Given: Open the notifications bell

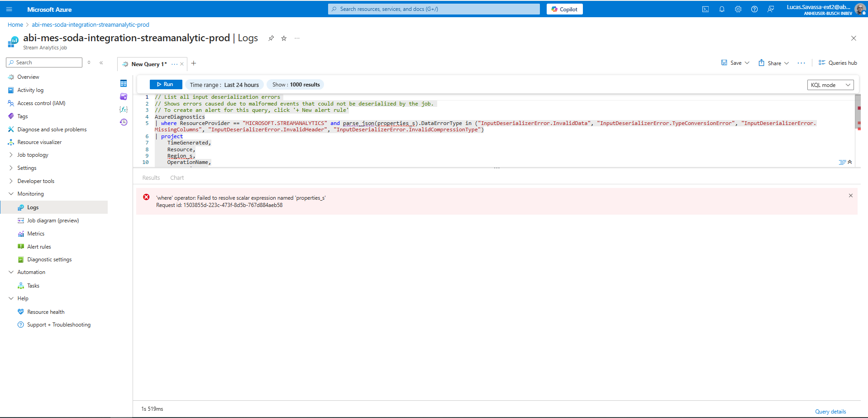Looking at the screenshot, I should point(722,9).
